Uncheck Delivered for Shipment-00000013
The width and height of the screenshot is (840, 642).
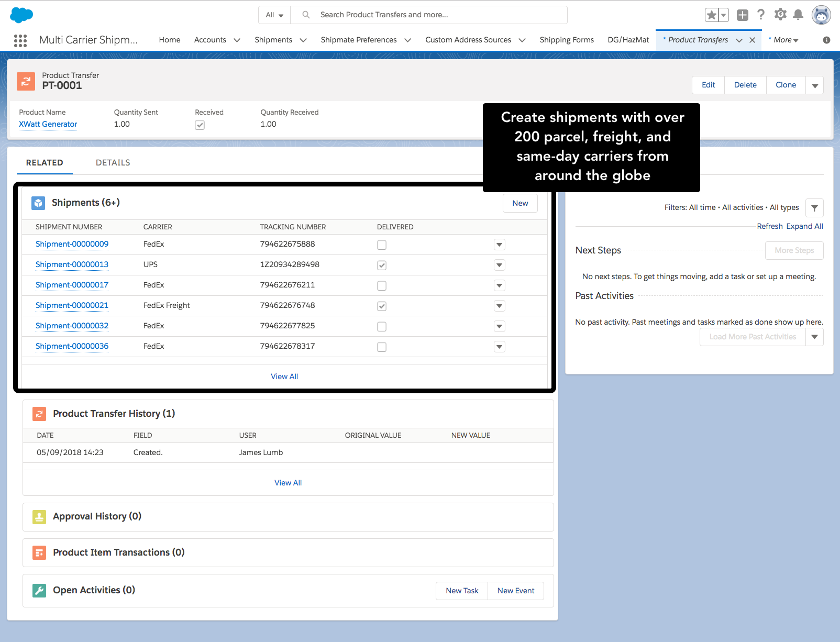pos(381,265)
